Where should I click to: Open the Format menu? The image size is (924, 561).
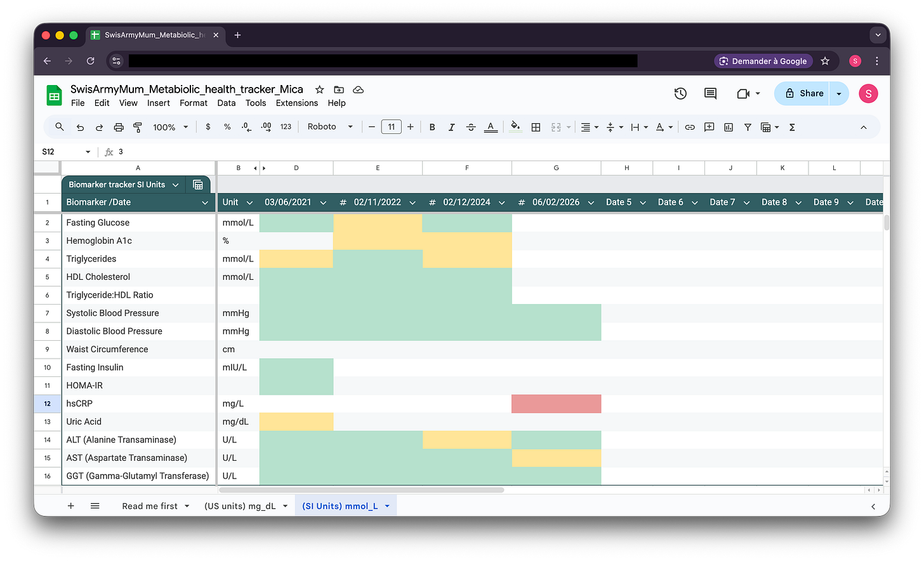[194, 103]
